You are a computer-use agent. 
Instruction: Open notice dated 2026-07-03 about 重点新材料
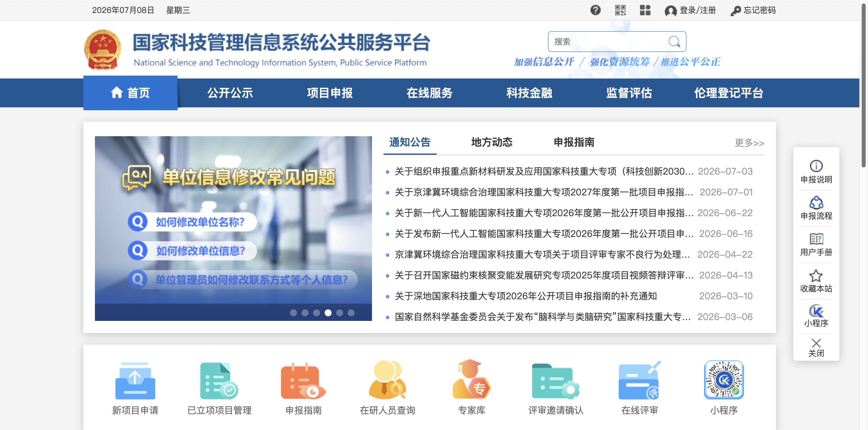[544, 171]
